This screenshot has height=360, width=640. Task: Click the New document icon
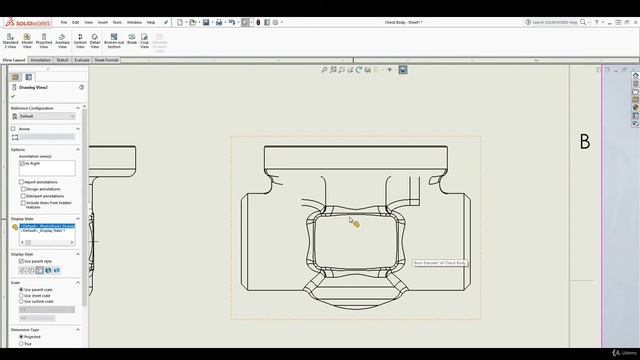(x=180, y=22)
